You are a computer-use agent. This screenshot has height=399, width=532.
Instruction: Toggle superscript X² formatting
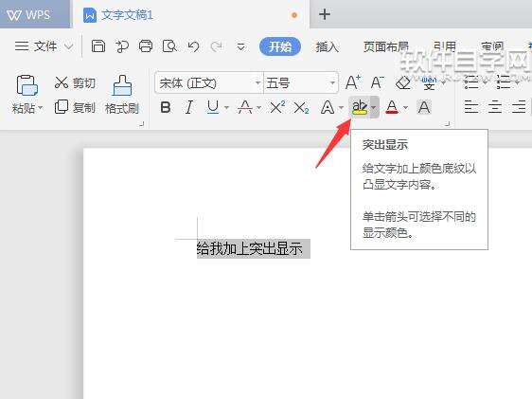point(277,107)
